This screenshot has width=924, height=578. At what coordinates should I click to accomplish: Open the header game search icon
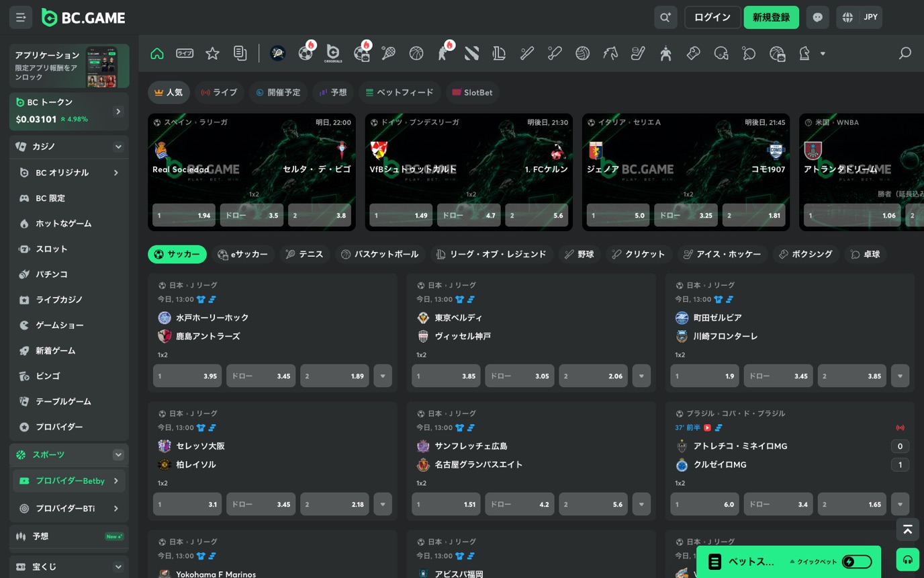point(665,17)
